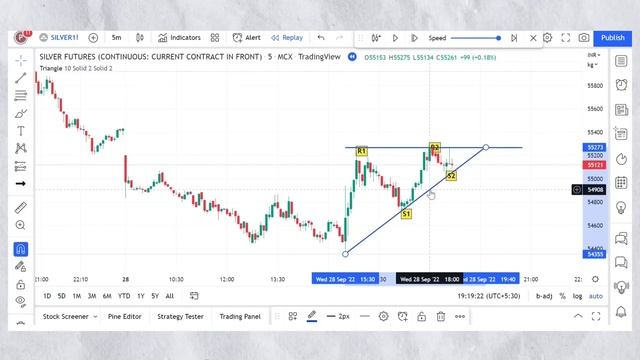Image resolution: width=640 pixels, height=360 pixels.
Task: Switch to the Trading Panel tab
Action: (240, 316)
